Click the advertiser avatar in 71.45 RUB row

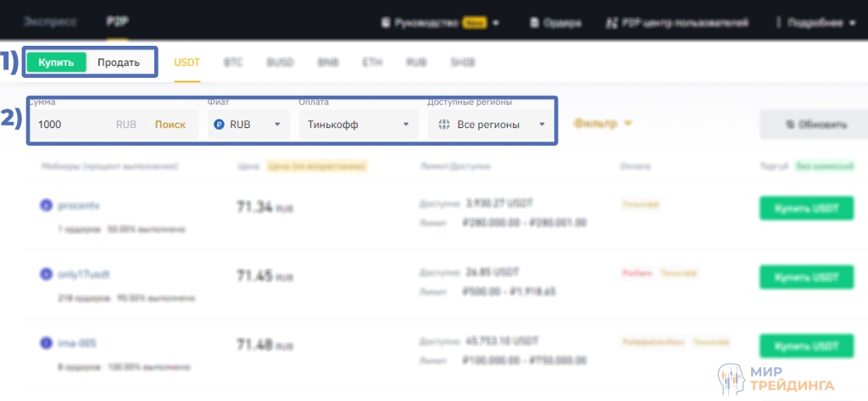(46, 274)
